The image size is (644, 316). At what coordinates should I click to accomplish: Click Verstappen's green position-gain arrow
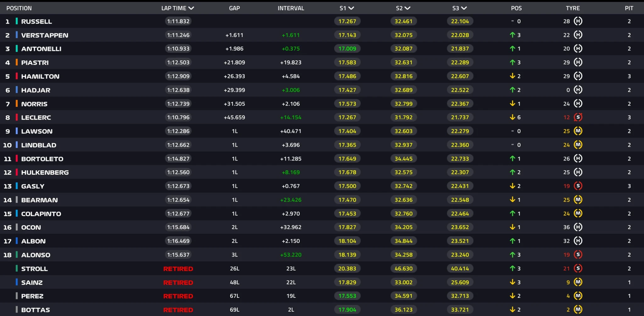512,35
